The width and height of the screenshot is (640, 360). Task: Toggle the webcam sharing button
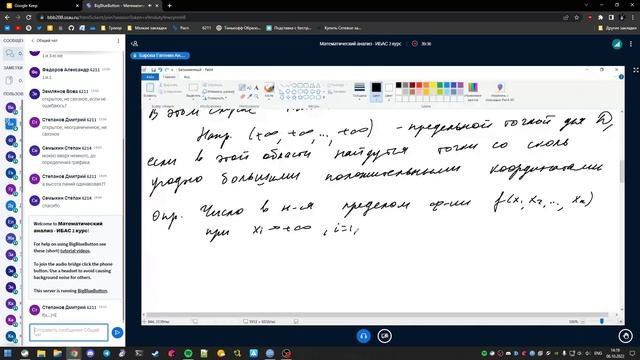click(x=384, y=336)
